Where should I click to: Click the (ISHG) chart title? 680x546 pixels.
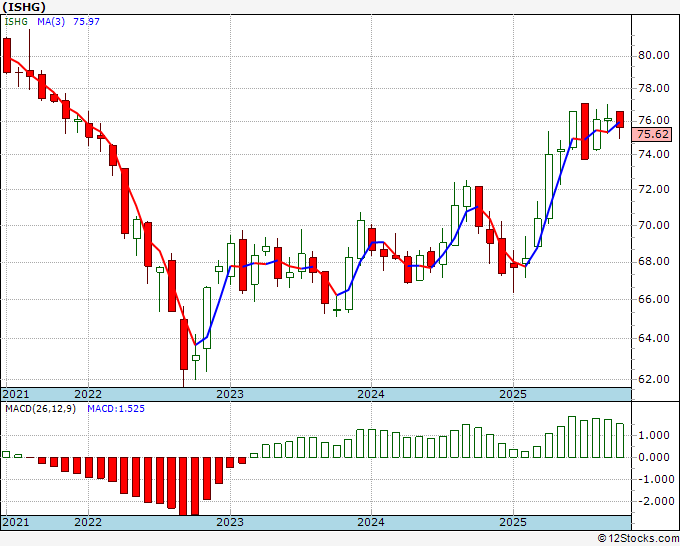pos(23,7)
